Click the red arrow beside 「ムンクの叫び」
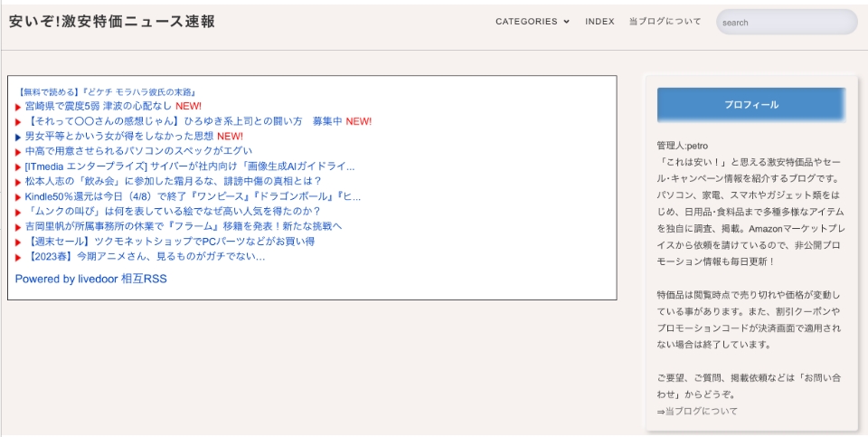The width and height of the screenshot is (868, 437). tap(18, 212)
